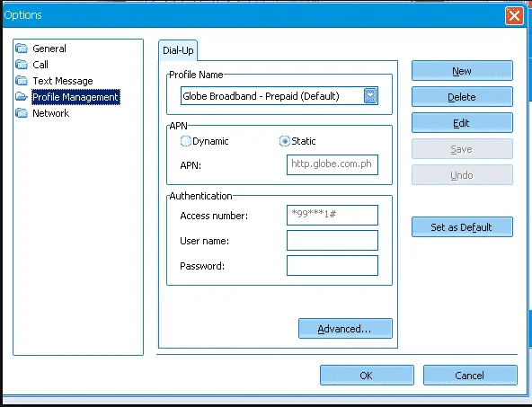Click the General folder icon
532x407 pixels.
[22, 49]
